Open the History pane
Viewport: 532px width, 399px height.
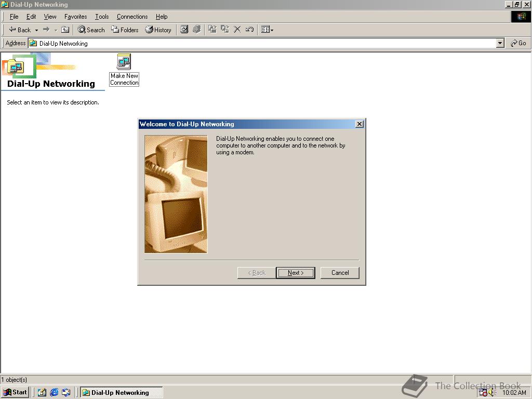[x=158, y=30]
